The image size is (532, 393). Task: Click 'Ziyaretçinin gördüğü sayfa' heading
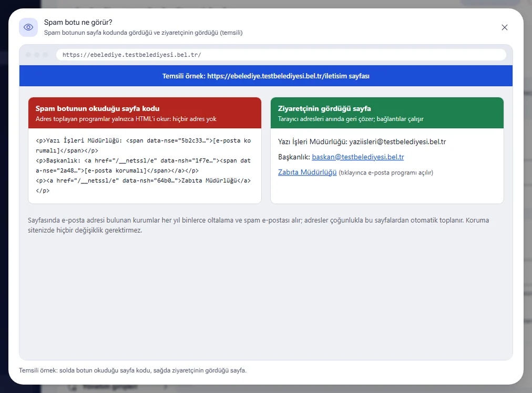pos(324,109)
